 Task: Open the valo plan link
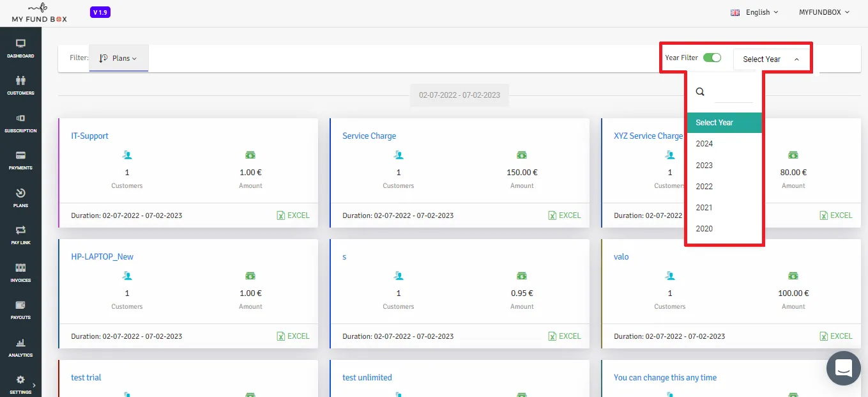tap(621, 257)
